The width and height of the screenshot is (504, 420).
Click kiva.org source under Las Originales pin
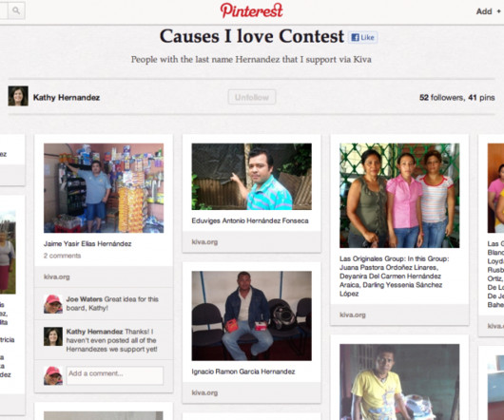click(353, 315)
